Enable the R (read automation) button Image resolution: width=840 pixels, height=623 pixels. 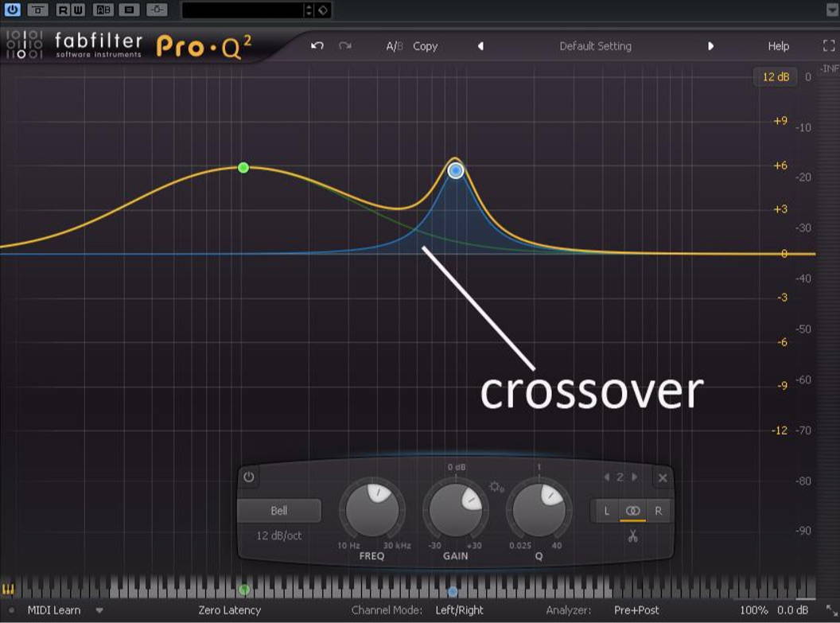click(x=63, y=10)
